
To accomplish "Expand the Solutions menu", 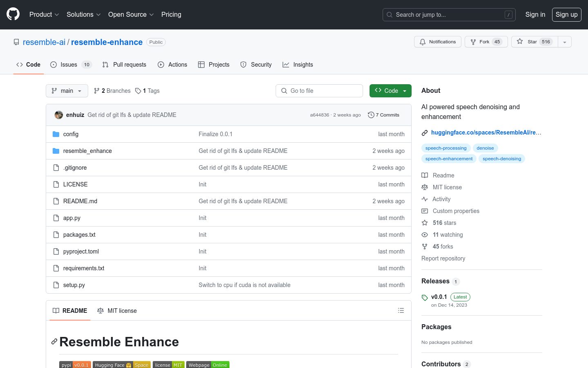I will 84,14.
